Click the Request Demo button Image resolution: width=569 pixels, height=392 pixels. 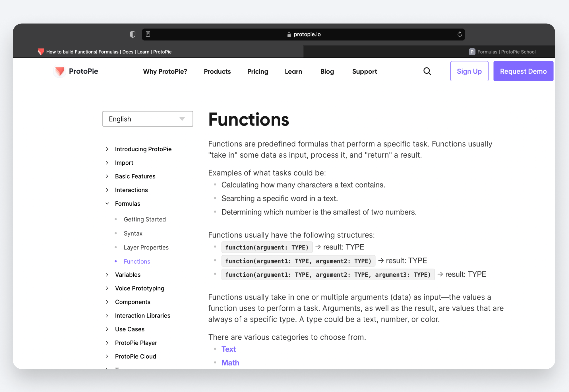click(523, 71)
